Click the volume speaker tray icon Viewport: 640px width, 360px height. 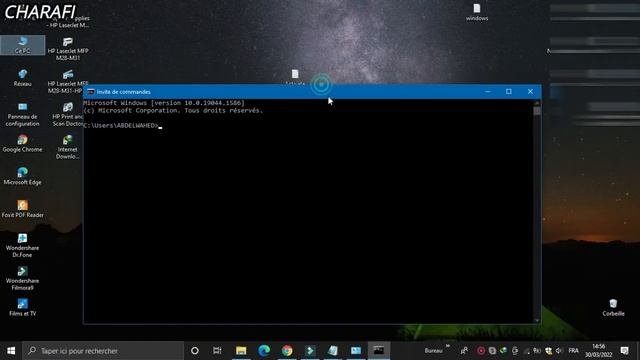click(559, 351)
